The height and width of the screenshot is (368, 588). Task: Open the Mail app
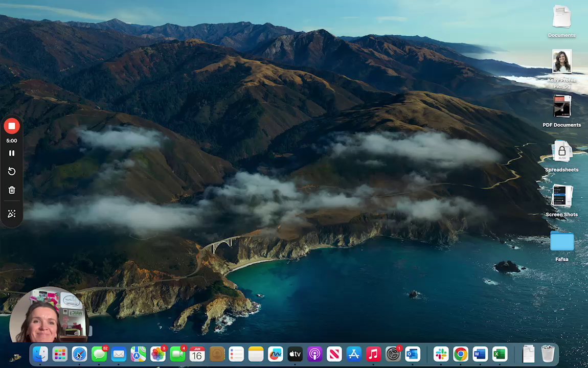[119, 354]
